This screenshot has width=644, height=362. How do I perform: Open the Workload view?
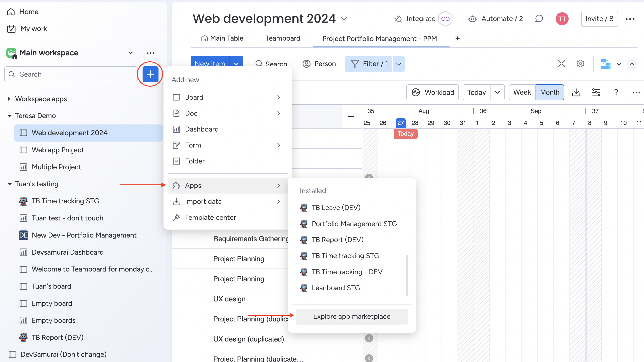(x=432, y=92)
